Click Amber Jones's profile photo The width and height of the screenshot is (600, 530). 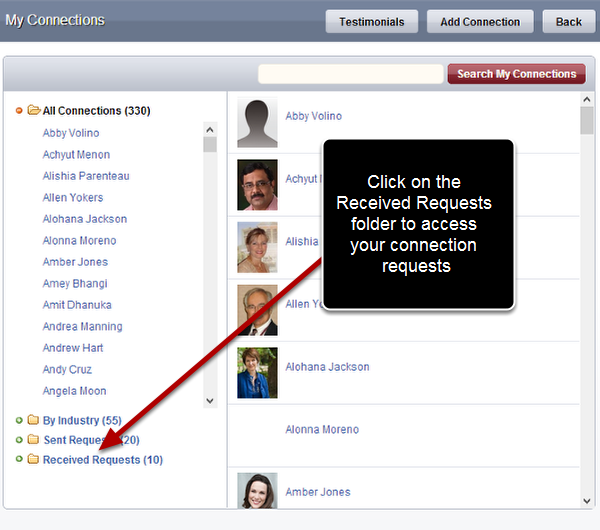(257, 490)
